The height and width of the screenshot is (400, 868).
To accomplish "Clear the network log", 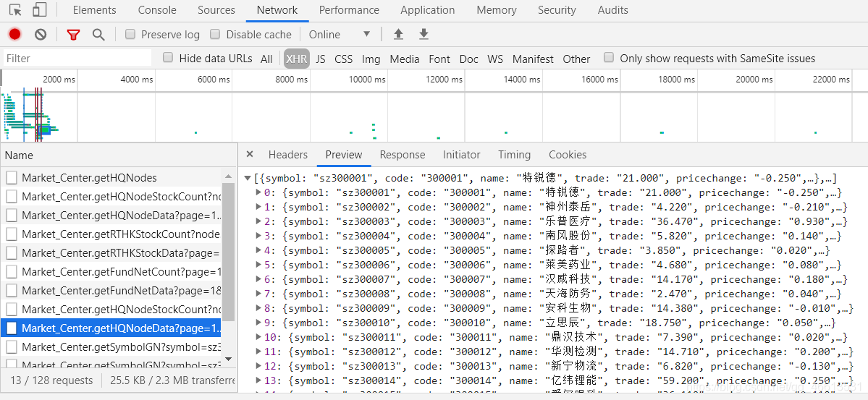I will point(41,34).
